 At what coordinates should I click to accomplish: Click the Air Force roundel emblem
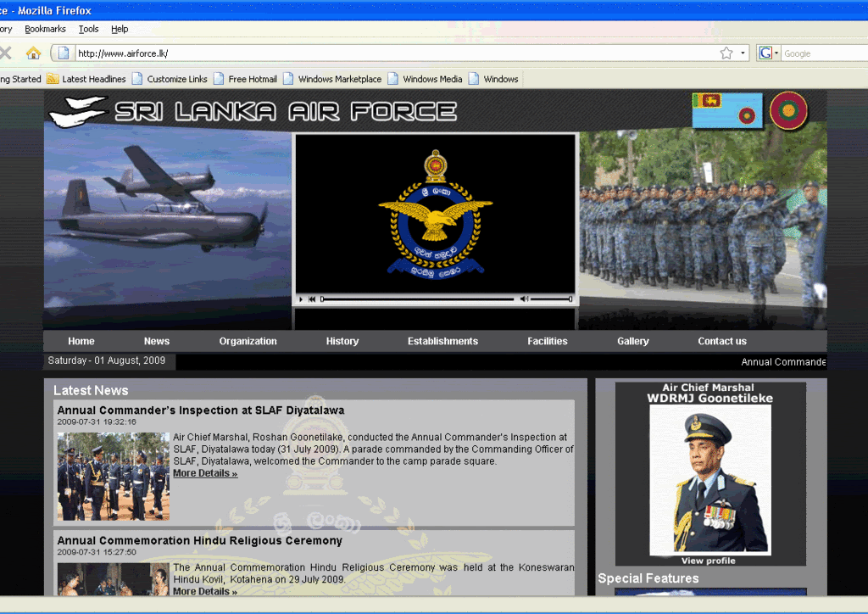pyautogui.click(x=788, y=111)
